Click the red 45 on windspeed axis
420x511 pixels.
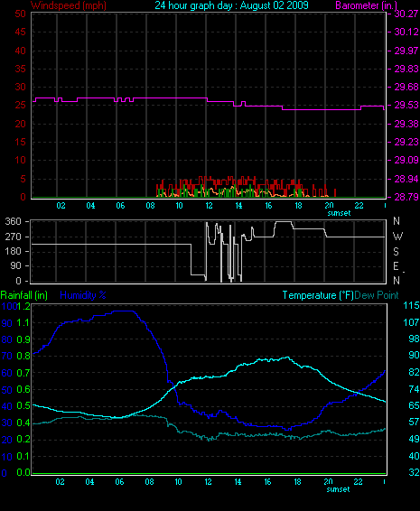[20, 32]
